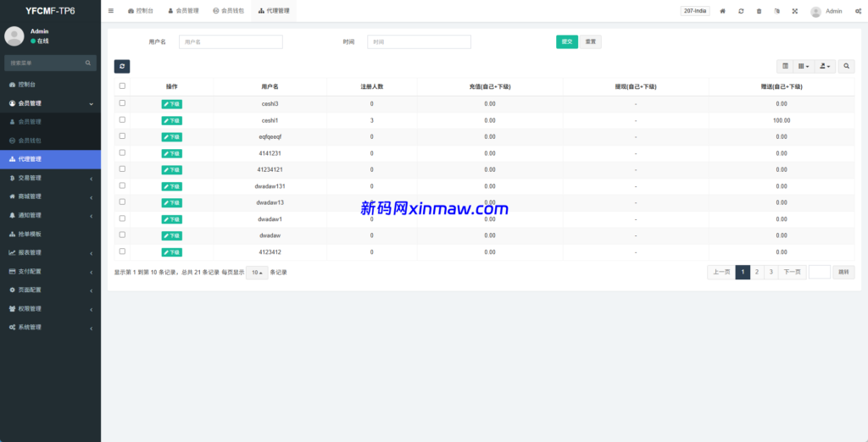
Task: Click the 重置 reset button
Action: [591, 41]
